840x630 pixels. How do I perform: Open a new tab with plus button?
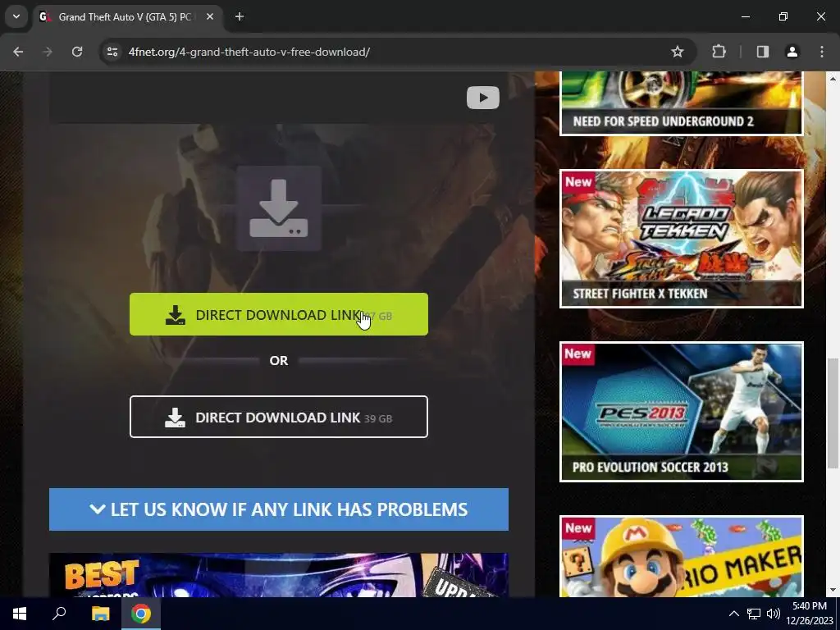click(x=240, y=17)
